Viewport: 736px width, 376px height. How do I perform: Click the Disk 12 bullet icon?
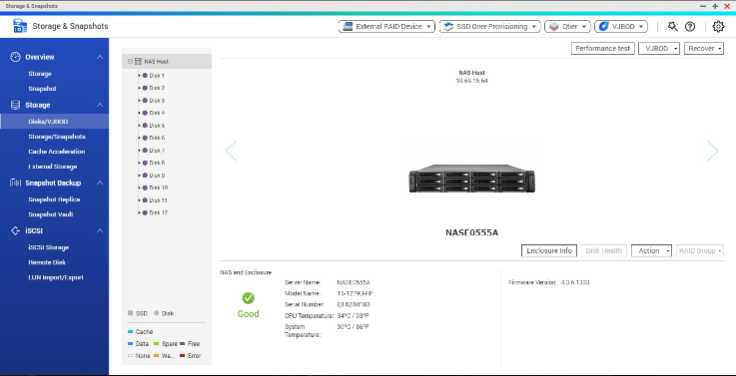coord(145,213)
